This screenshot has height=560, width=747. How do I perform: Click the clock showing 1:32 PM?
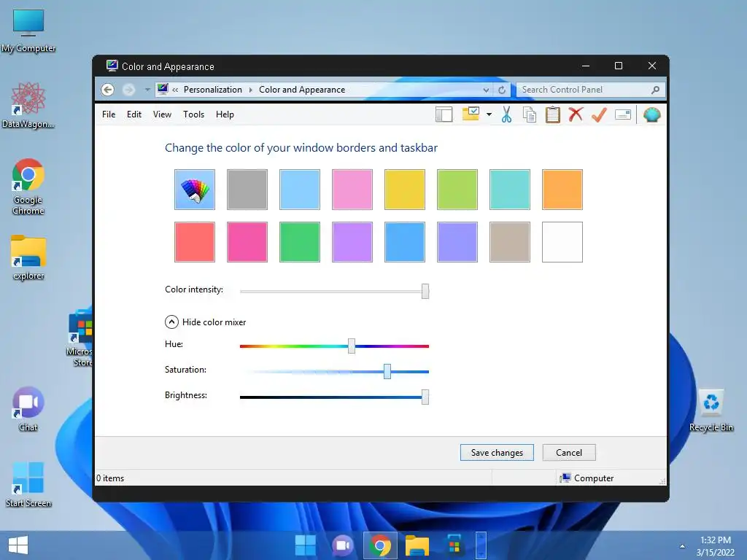click(x=715, y=546)
